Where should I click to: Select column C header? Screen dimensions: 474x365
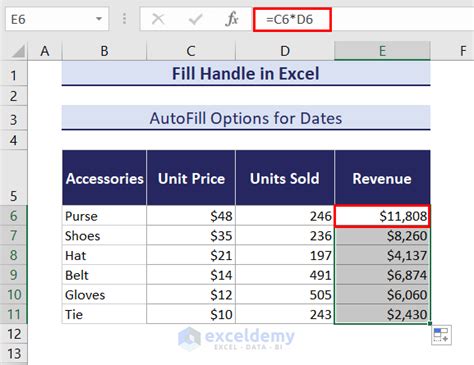tap(191, 51)
